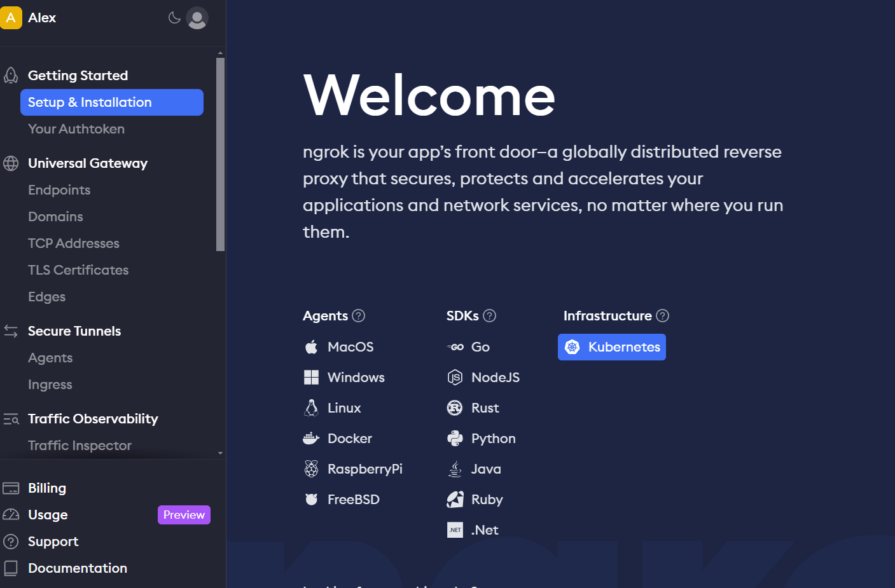This screenshot has height=588, width=895.
Task: Click the Apple MacOS icon
Action: pos(311,347)
